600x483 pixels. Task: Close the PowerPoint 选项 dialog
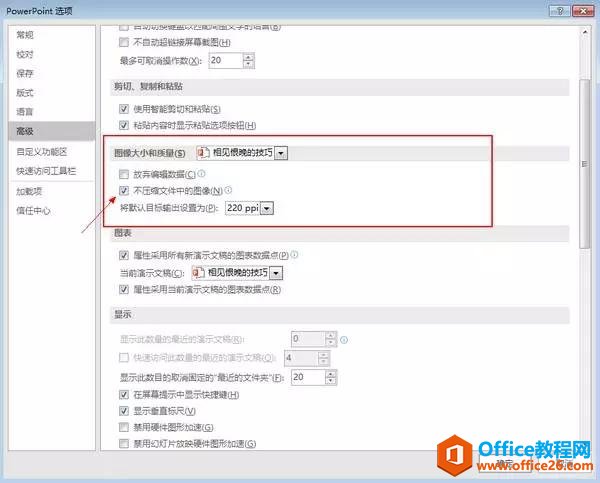tap(583, 11)
